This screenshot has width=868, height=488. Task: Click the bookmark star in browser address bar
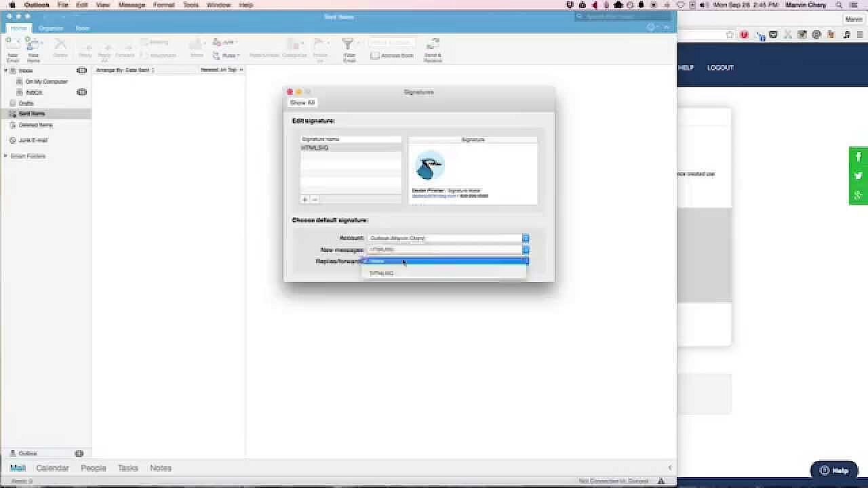click(730, 35)
